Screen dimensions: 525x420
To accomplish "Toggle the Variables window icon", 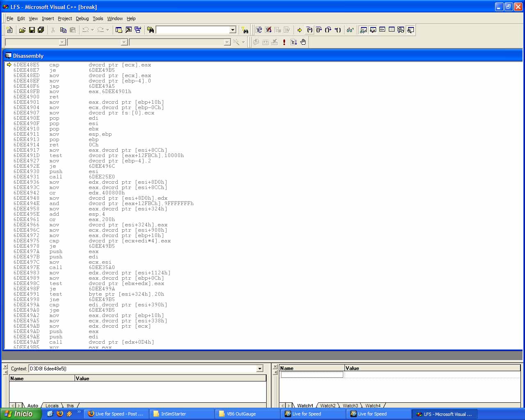I will (372, 30).
